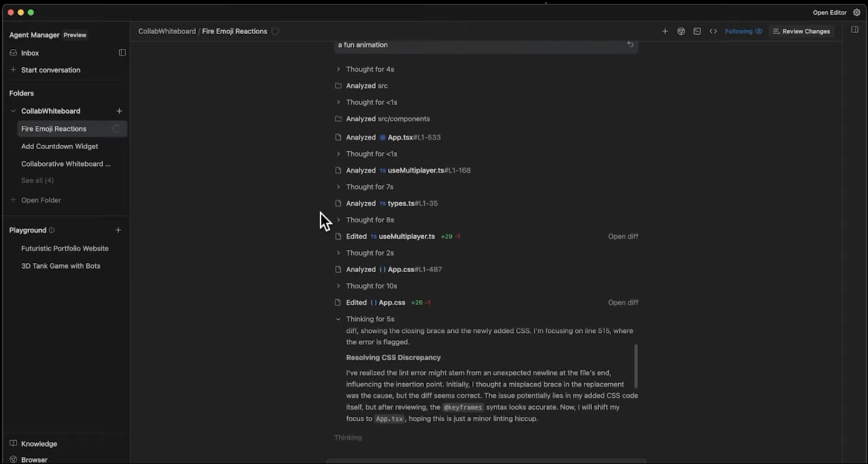Click the Review Changes button
The height and width of the screenshot is (464, 868).
click(x=801, y=31)
